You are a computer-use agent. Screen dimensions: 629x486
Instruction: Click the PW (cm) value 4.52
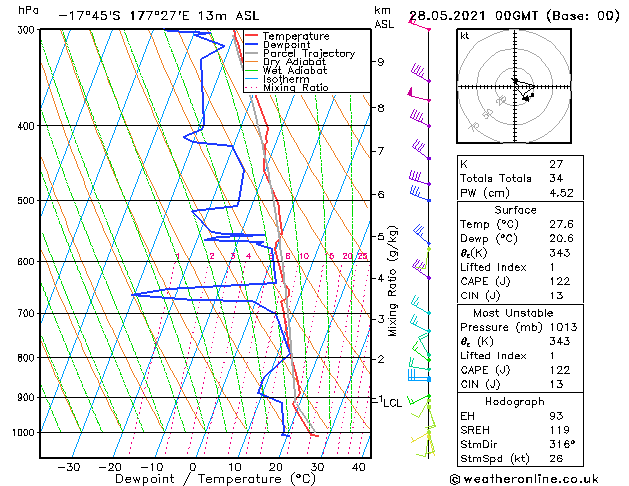click(561, 193)
